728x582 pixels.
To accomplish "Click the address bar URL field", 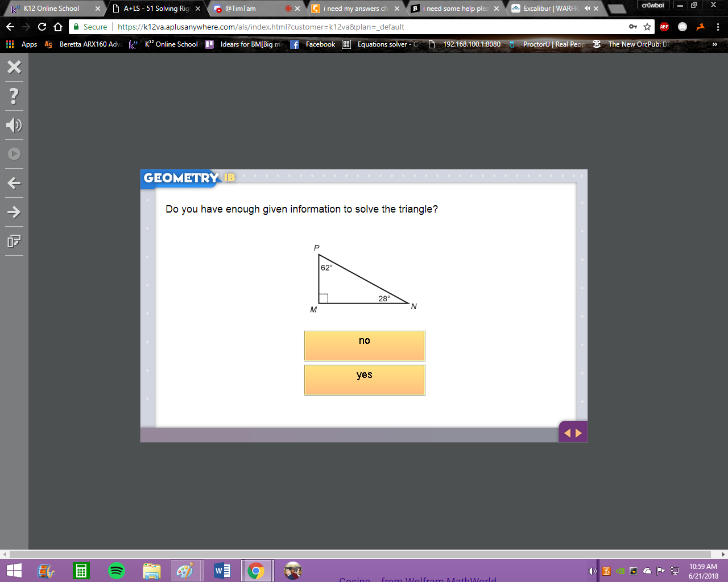I will pos(370,27).
